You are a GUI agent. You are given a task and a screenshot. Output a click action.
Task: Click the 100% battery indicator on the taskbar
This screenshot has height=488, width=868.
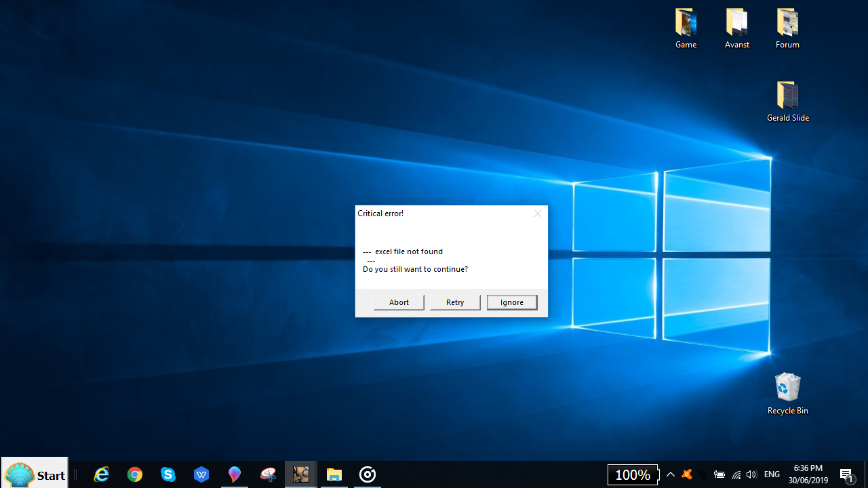633,474
